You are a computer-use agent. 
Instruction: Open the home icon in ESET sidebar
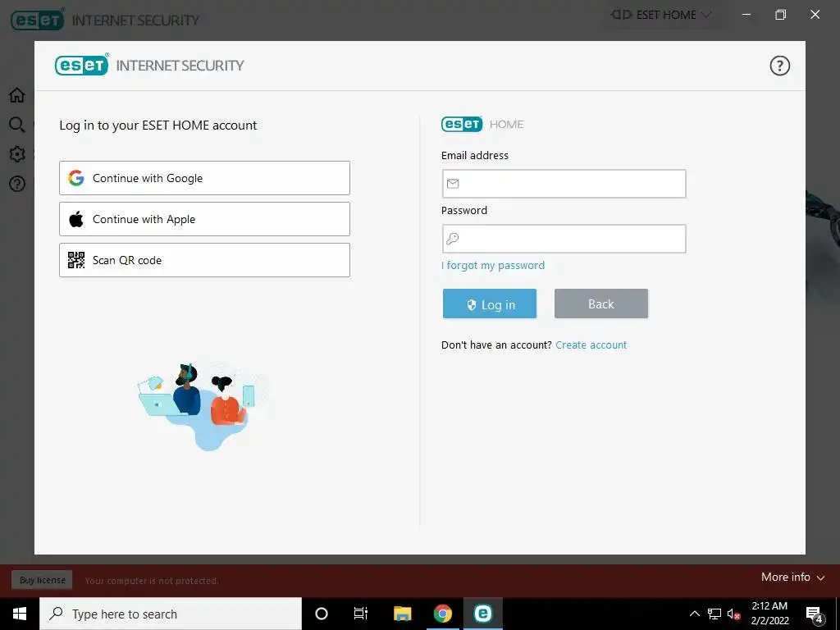[17, 95]
